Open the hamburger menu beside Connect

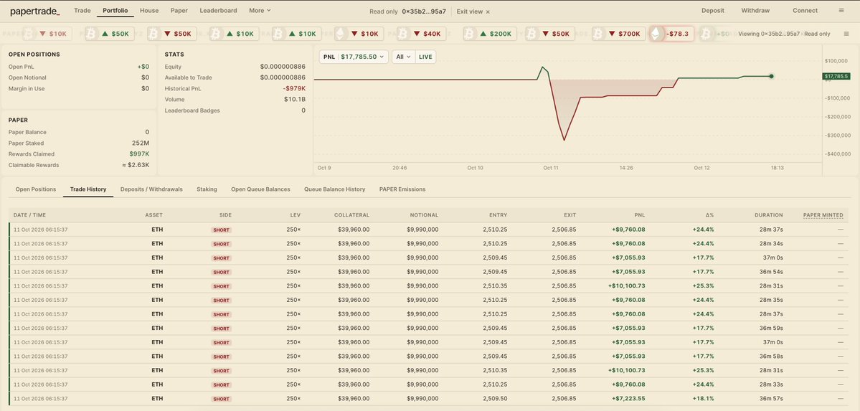(x=841, y=10)
